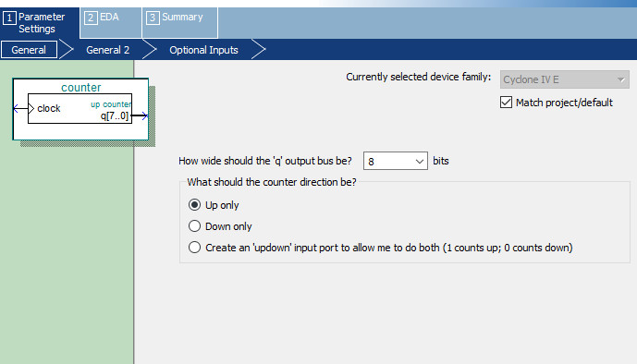Click the counter block diagram preview
The image size is (637, 364).
click(x=80, y=109)
